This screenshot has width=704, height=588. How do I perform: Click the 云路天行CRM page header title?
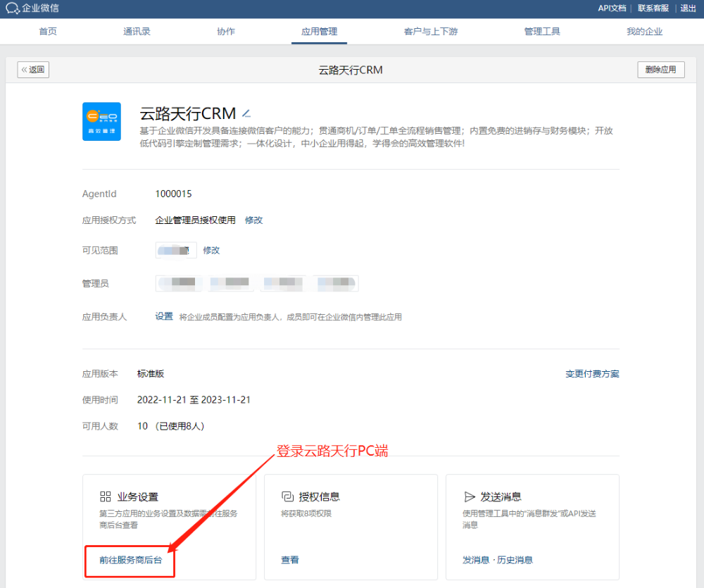pos(351,70)
